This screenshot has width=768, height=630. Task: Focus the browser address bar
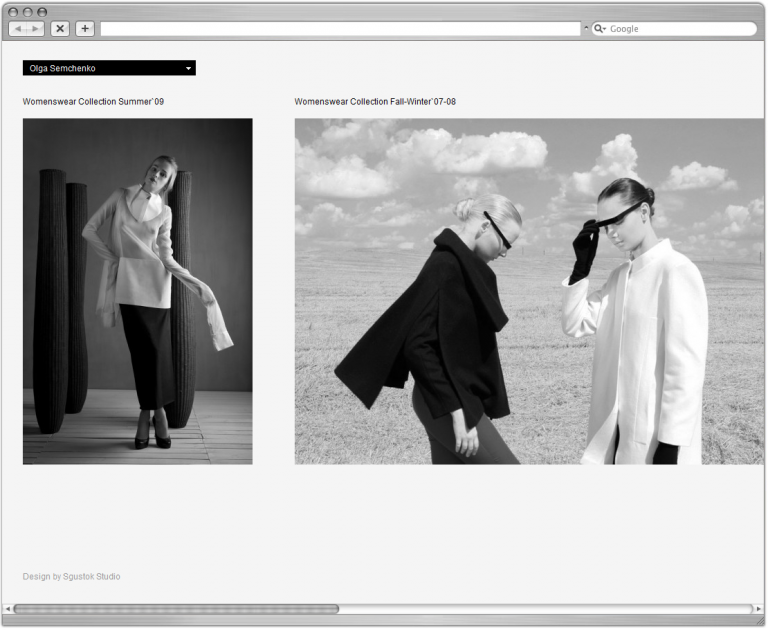tap(340, 29)
